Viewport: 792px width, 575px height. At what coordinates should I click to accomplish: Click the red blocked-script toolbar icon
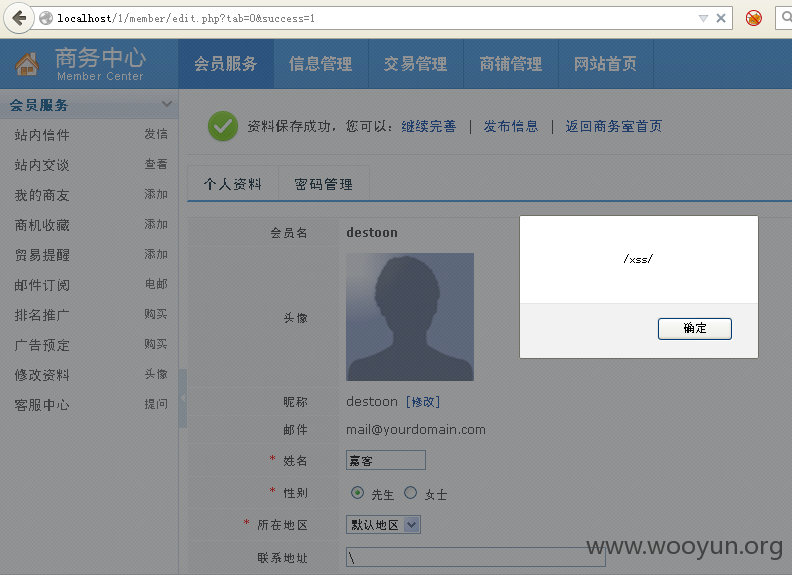[x=754, y=18]
